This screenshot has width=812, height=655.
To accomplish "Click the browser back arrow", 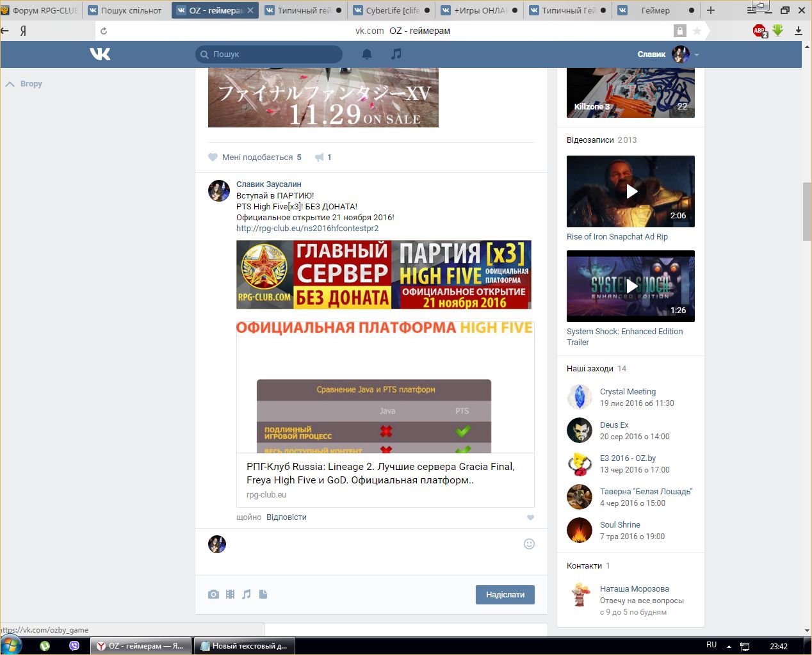I will point(5,31).
